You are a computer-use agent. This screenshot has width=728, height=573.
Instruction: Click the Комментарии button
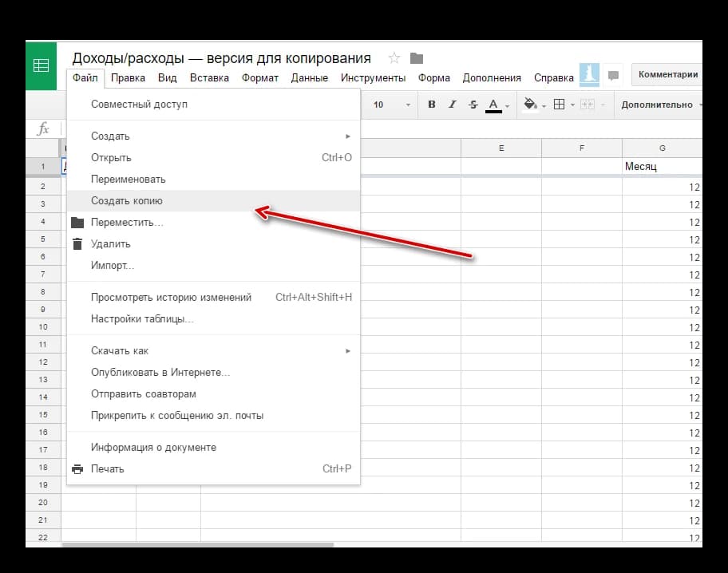[x=667, y=74]
